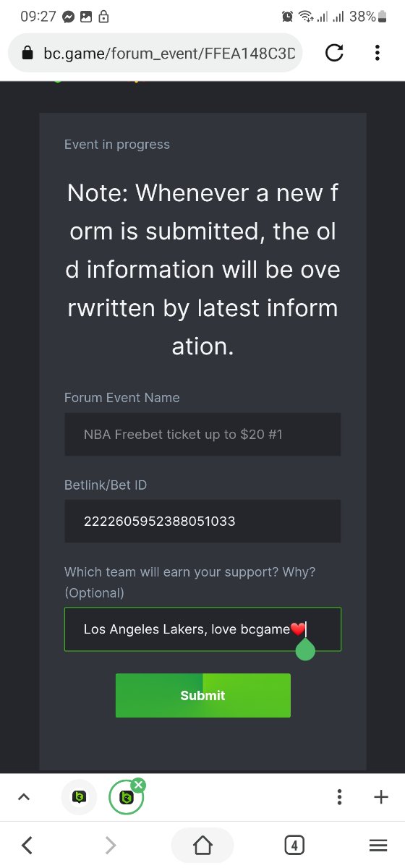Open tab strip three-dot options
Screen dimensions: 405x868
click(339, 797)
